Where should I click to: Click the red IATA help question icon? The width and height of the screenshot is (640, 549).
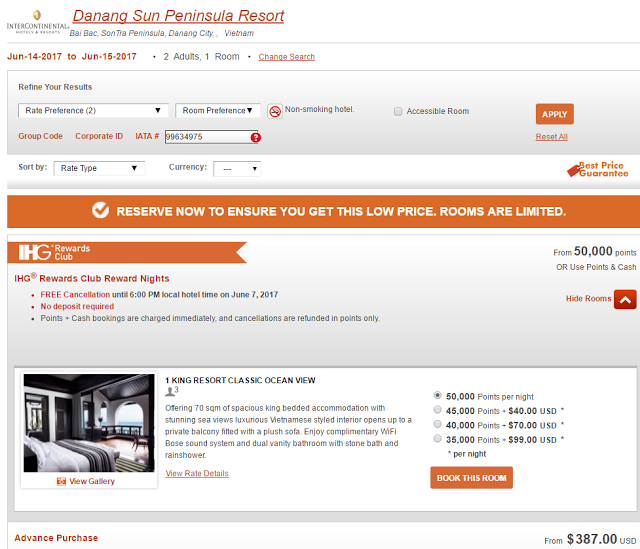[x=256, y=138]
